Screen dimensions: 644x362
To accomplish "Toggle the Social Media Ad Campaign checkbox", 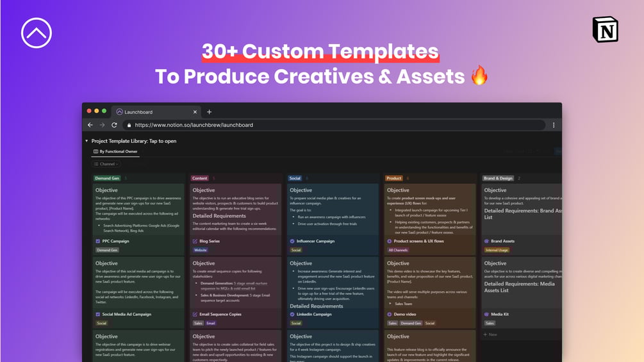I will click(98, 315).
